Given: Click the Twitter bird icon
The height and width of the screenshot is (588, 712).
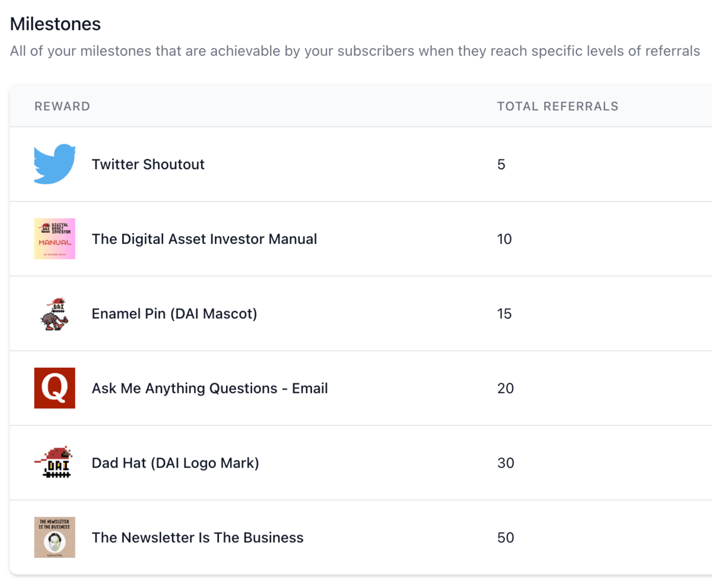Looking at the screenshot, I should pyautogui.click(x=55, y=164).
